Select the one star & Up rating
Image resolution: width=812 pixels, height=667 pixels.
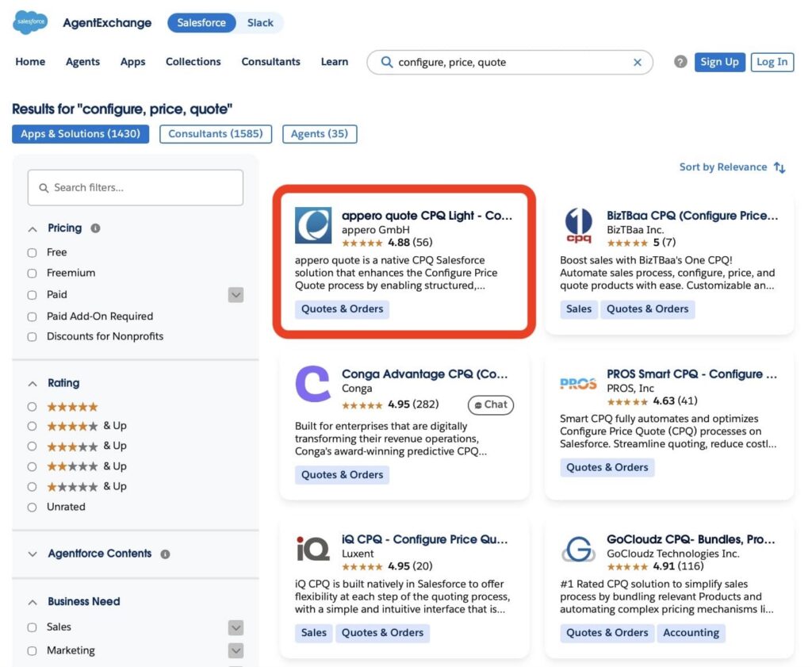(32, 487)
